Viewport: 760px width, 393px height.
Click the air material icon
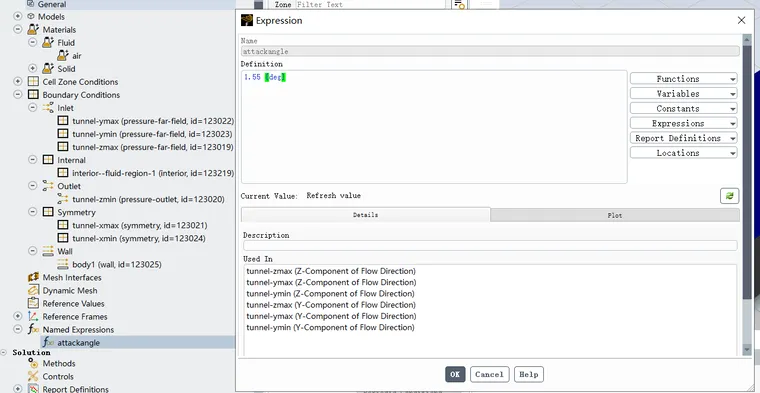point(63,56)
